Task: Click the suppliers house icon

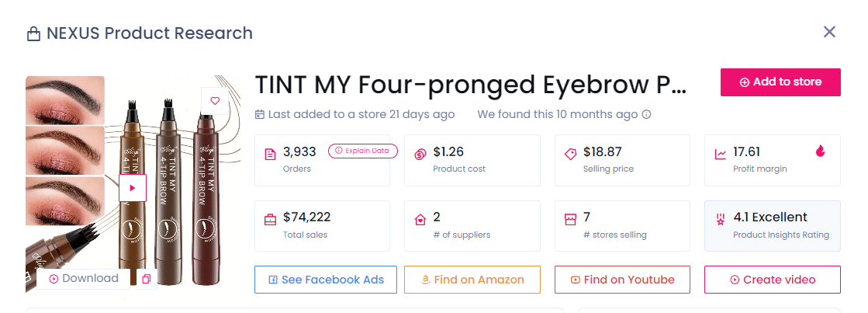Action: point(420,219)
